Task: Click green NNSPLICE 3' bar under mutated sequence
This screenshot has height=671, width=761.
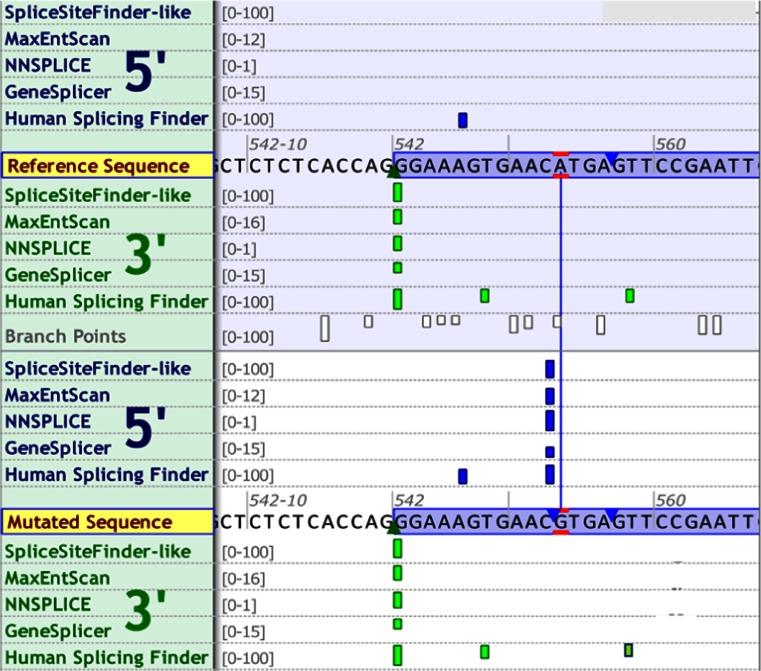Action: (x=397, y=600)
